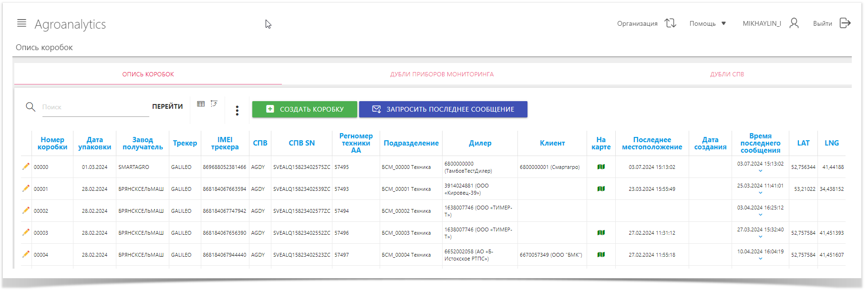The width and height of the screenshot is (868, 292).
Task: Click the table columns view icon
Action: point(201,104)
